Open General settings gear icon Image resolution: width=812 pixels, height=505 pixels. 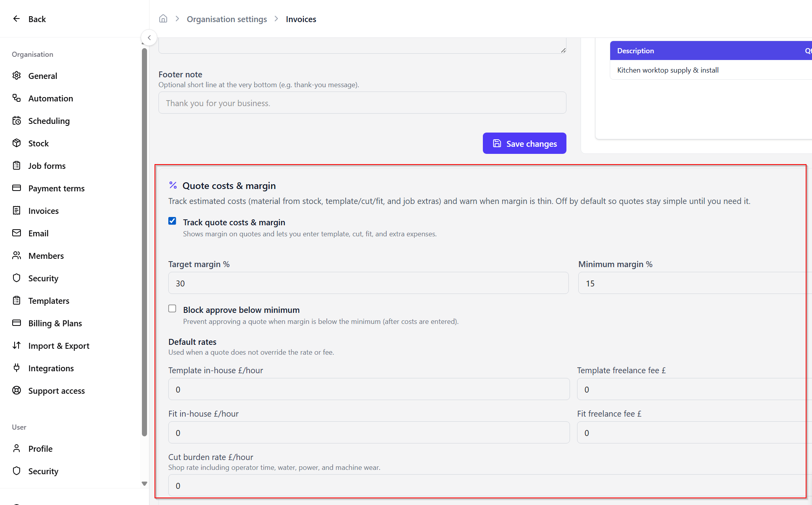[17, 75]
